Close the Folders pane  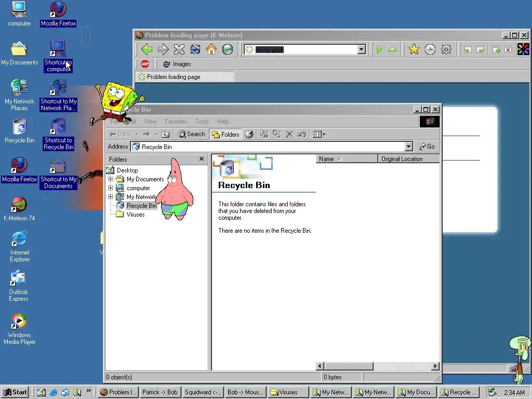pos(202,159)
